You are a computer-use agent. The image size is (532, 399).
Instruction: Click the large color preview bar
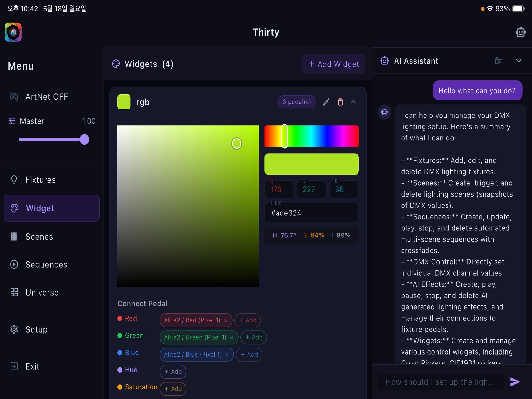[x=311, y=164]
